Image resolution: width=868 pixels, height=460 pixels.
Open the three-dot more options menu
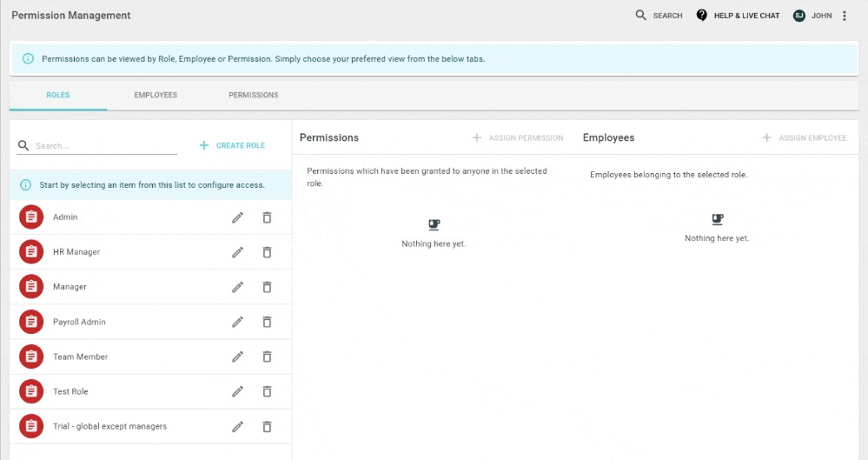pos(845,16)
